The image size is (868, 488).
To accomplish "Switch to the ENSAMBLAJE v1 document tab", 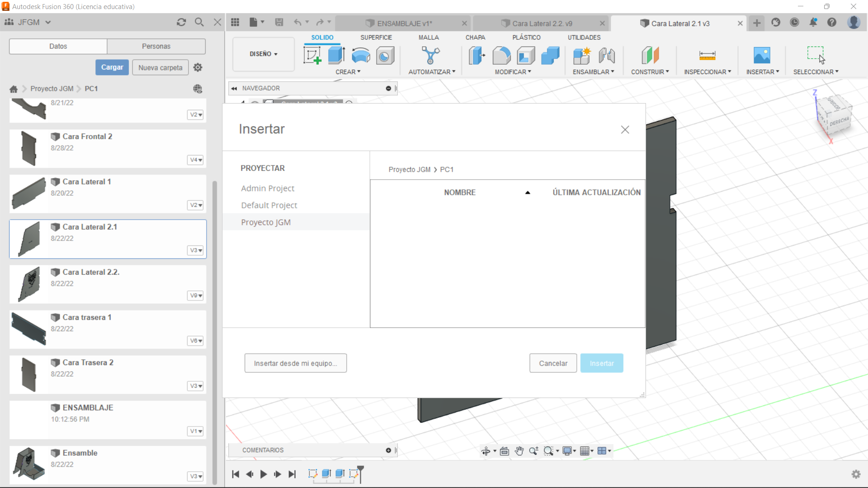I will pos(404,23).
